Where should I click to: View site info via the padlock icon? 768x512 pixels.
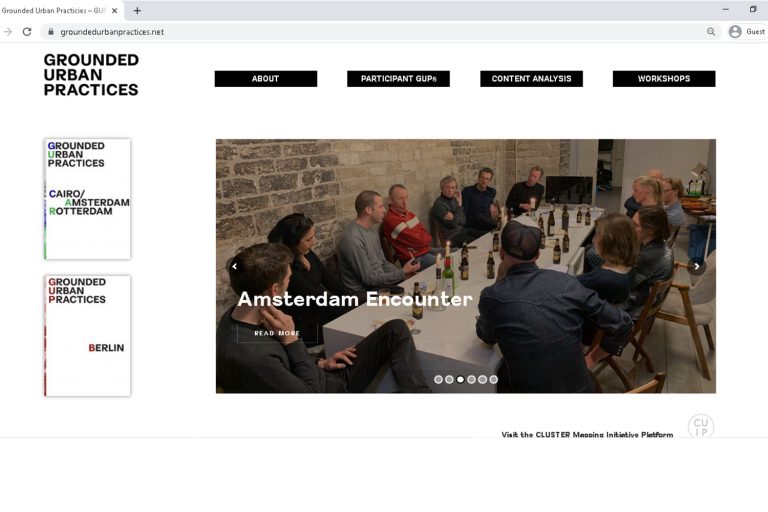(x=50, y=32)
